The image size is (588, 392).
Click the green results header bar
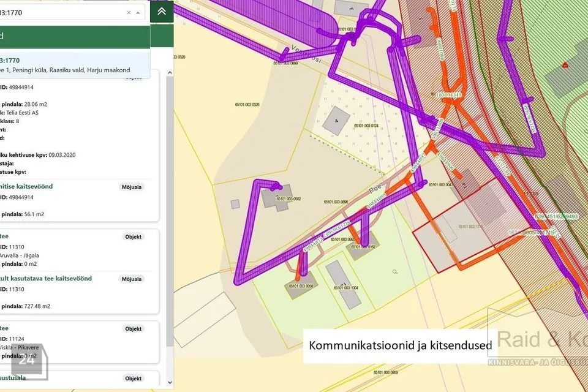73,36
